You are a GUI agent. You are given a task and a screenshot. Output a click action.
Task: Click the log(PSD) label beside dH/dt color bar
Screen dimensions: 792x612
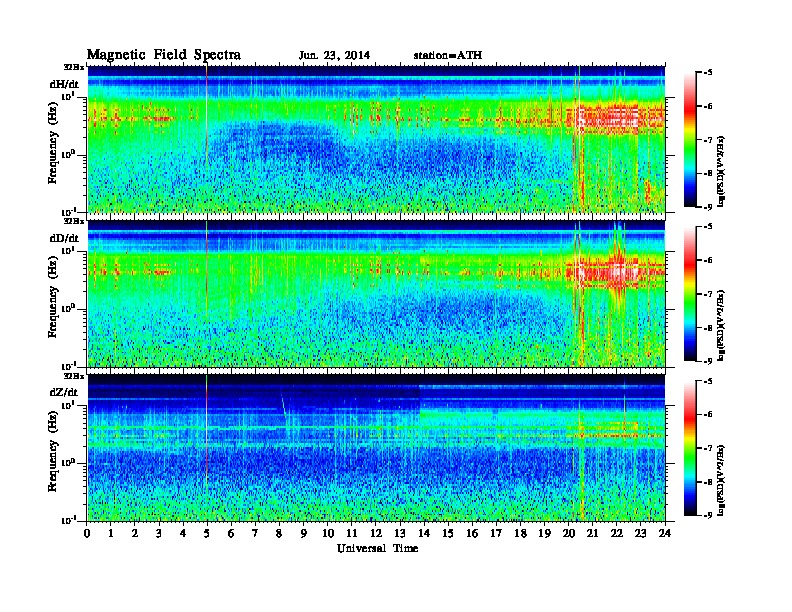(x=721, y=171)
